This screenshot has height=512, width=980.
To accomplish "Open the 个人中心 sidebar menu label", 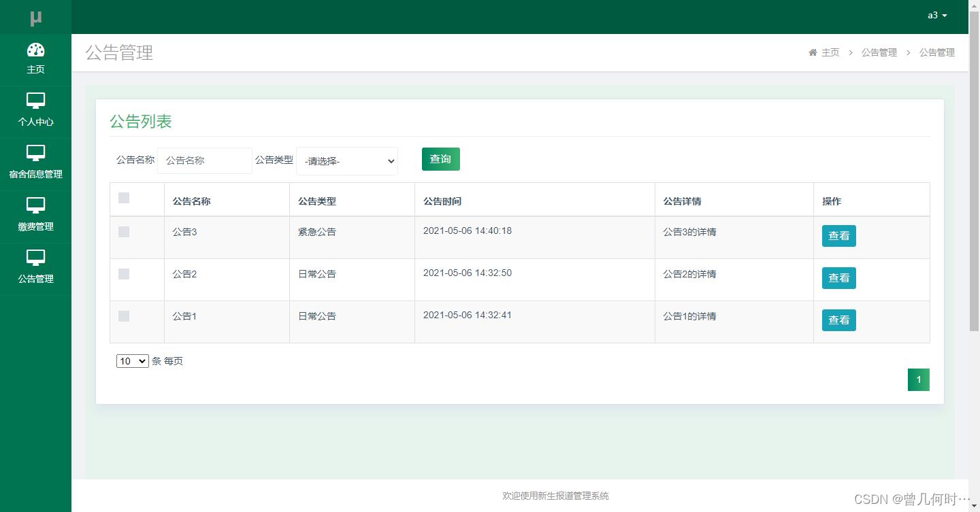I will pos(35,122).
